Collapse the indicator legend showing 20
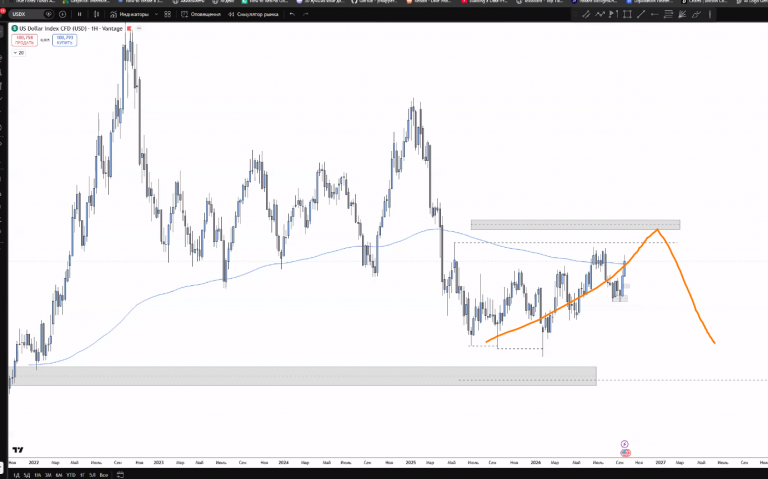768x479 pixels. pos(19,53)
